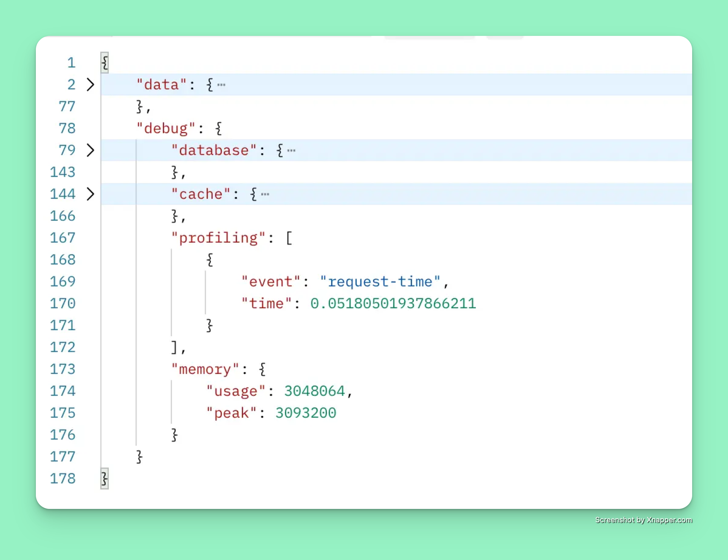728x560 pixels.
Task: Click the "event" key on line 169
Action: [x=271, y=282]
